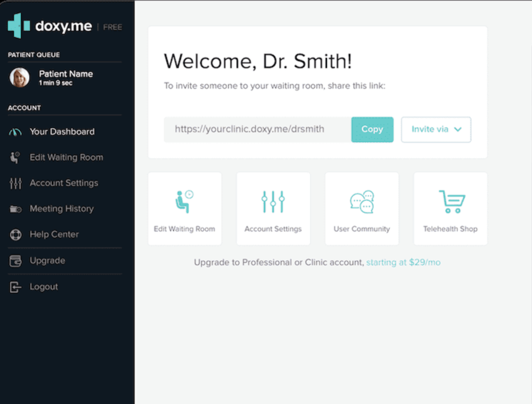The width and height of the screenshot is (532, 404).
Task: Open Account Settings in the sidebar
Action: click(65, 183)
